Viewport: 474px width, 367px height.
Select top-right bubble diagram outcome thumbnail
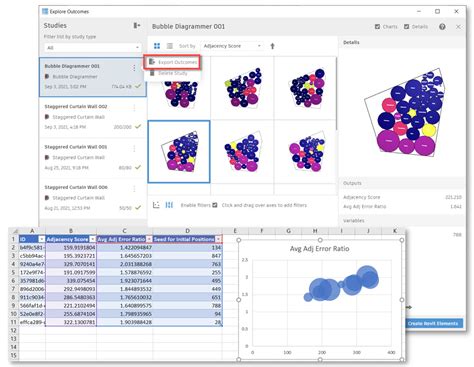tap(305, 88)
